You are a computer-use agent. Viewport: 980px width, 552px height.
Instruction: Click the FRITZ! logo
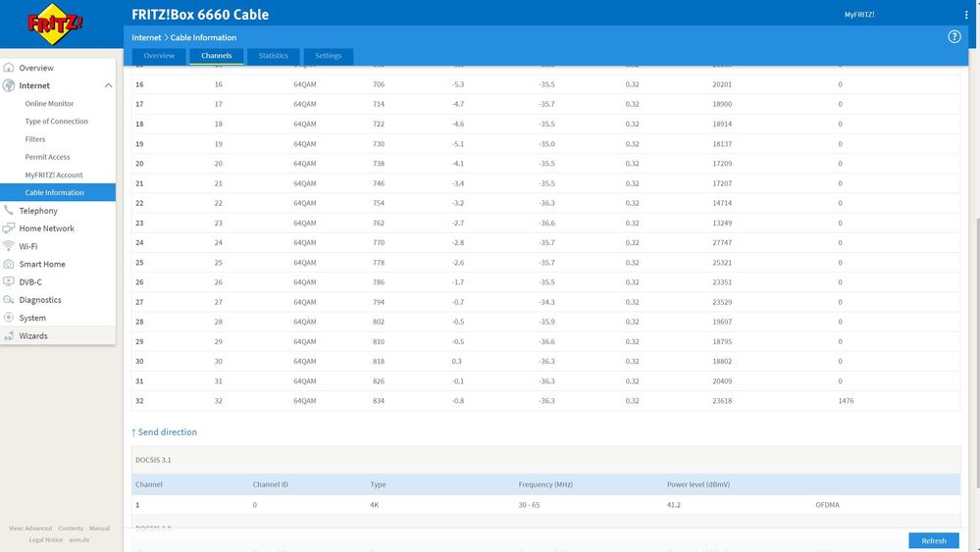coord(54,24)
